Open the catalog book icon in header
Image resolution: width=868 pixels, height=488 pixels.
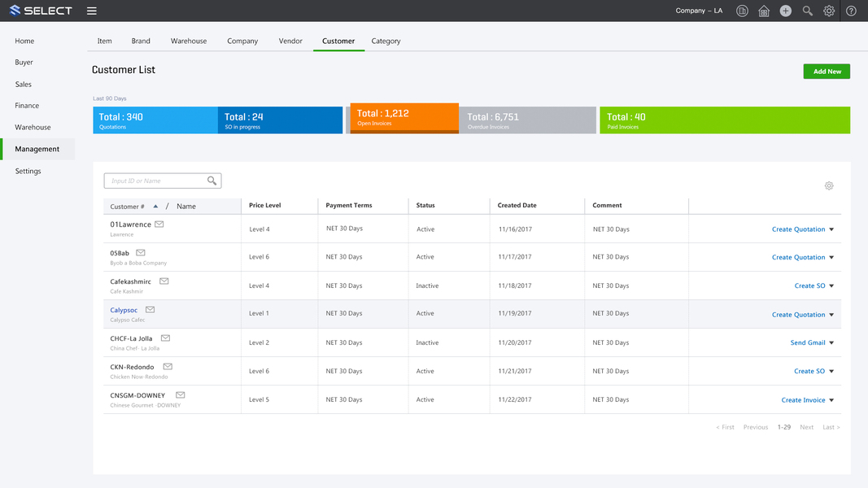[x=743, y=11]
